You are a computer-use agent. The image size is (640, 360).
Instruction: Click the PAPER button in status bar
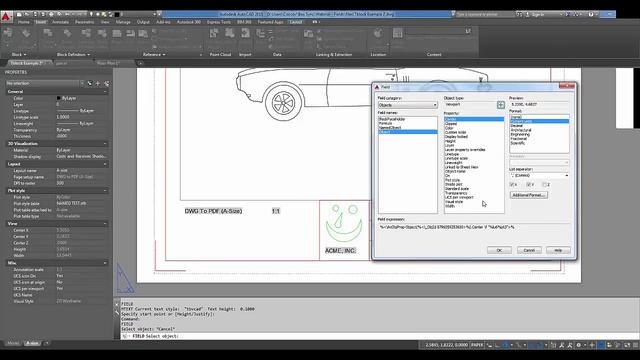click(477, 345)
